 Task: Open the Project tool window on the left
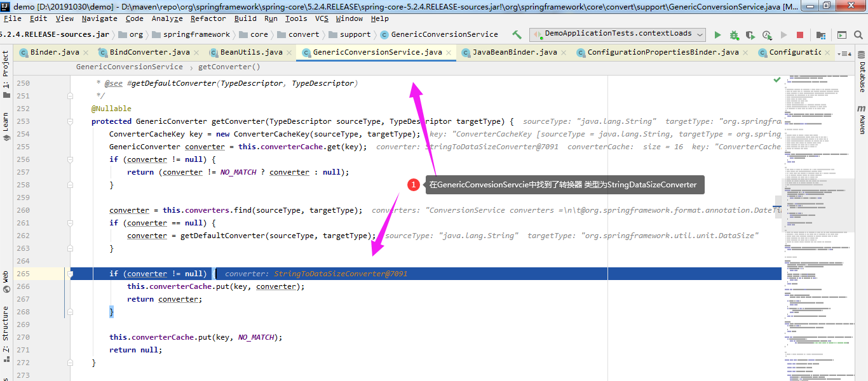point(6,73)
